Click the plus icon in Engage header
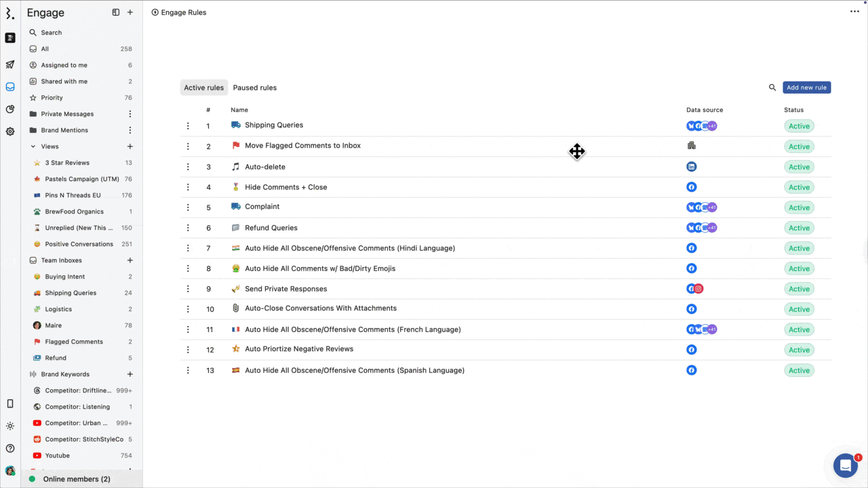 click(x=130, y=12)
